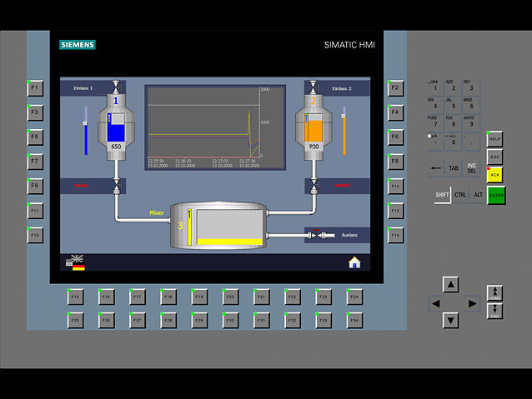Toggle the ALT key
Screen dimensions: 532x399
tap(478, 195)
